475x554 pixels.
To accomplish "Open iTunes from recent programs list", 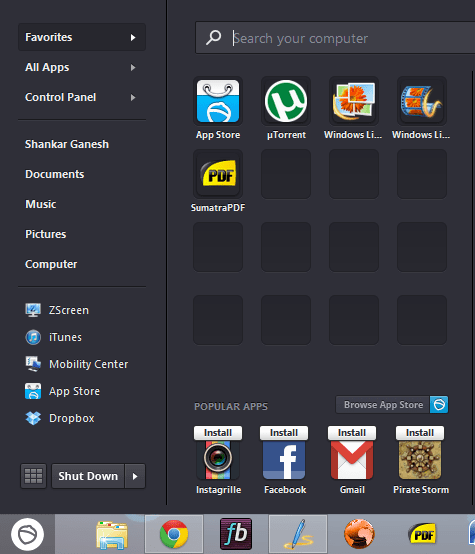I will click(x=54, y=337).
